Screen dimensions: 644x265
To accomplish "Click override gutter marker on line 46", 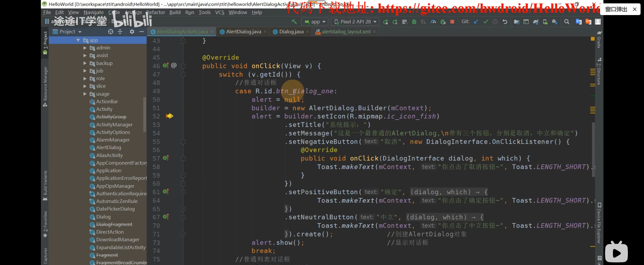I will pyautogui.click(x=165, y=65).
